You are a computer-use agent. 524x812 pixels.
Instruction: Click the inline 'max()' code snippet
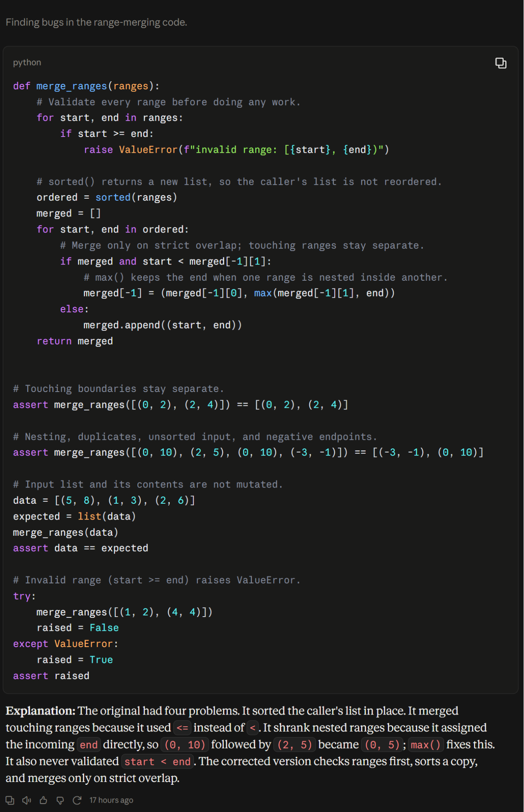426,745
